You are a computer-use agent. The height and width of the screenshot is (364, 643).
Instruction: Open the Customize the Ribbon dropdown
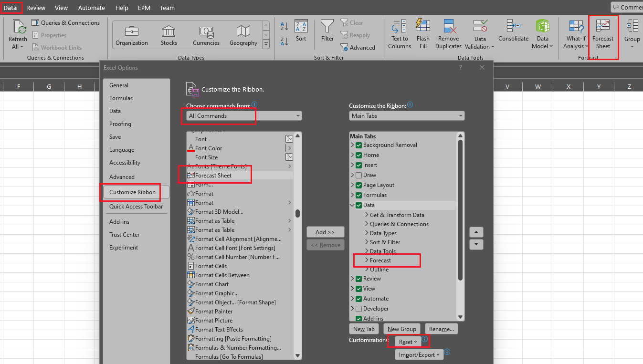[x=407, y=116]
